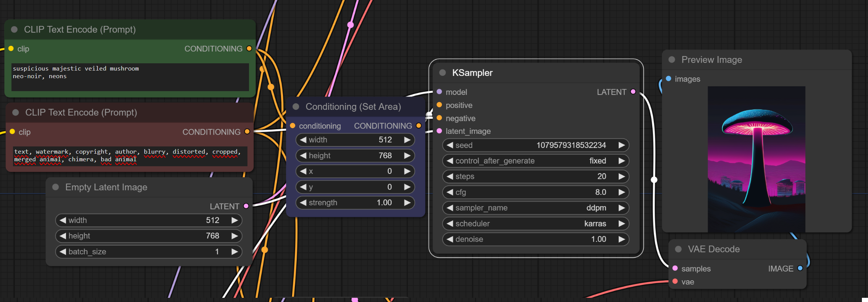This screenshot has width=868, height=302.
Task: Collapse the Preview Image node dot
Action: click(x=672, y=60)
